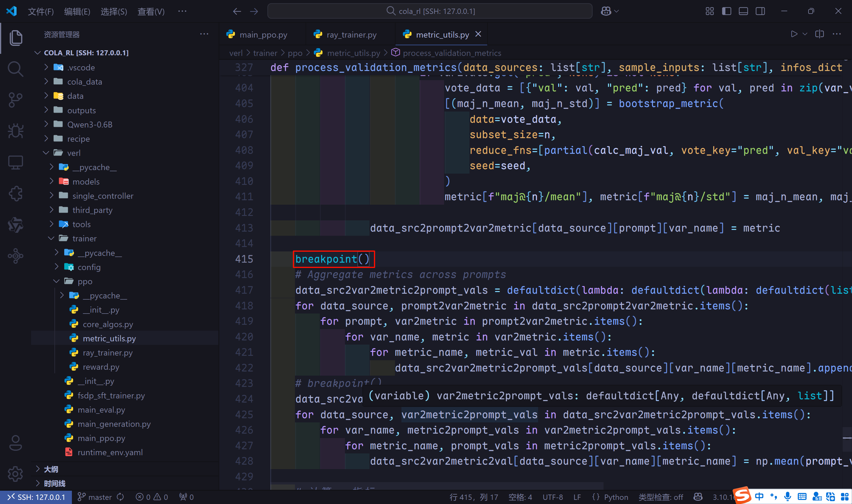This screenshot has width=852, height=504.
Task: Collapse the trainer folder
Action: pos(85,238)
